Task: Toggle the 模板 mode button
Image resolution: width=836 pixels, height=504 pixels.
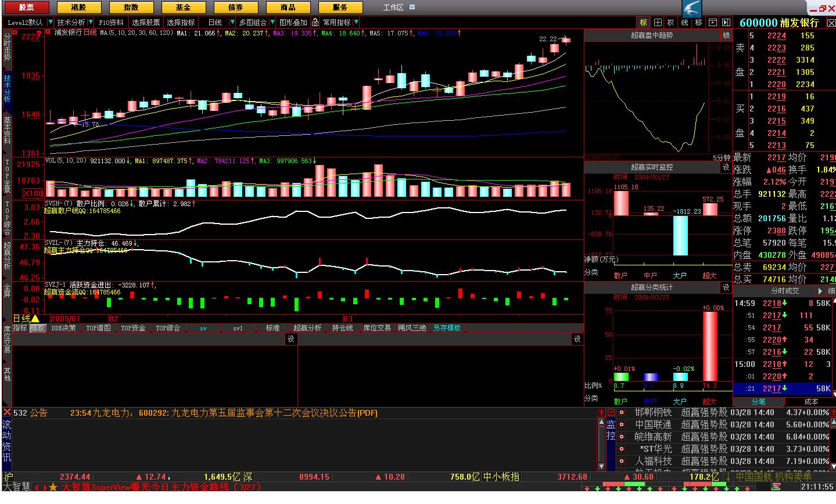Action: pyautogui.click(x=38, y=328)
